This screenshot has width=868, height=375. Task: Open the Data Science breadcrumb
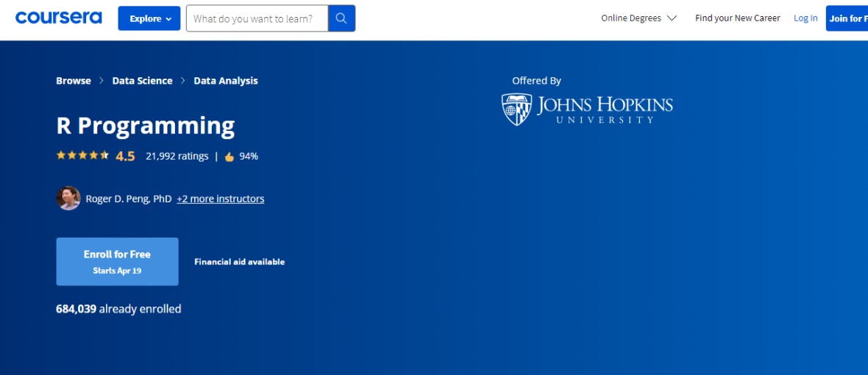point(142,81)
